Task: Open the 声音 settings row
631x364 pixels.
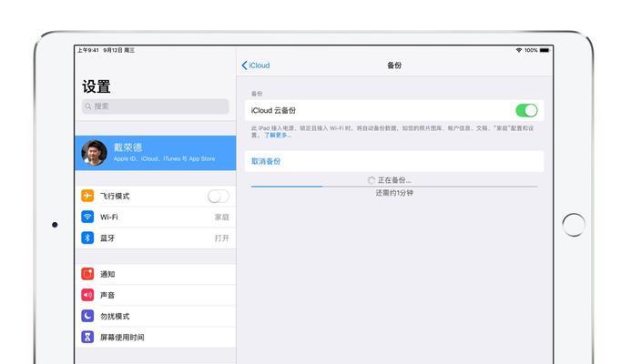Action: [x=156, y=295]
